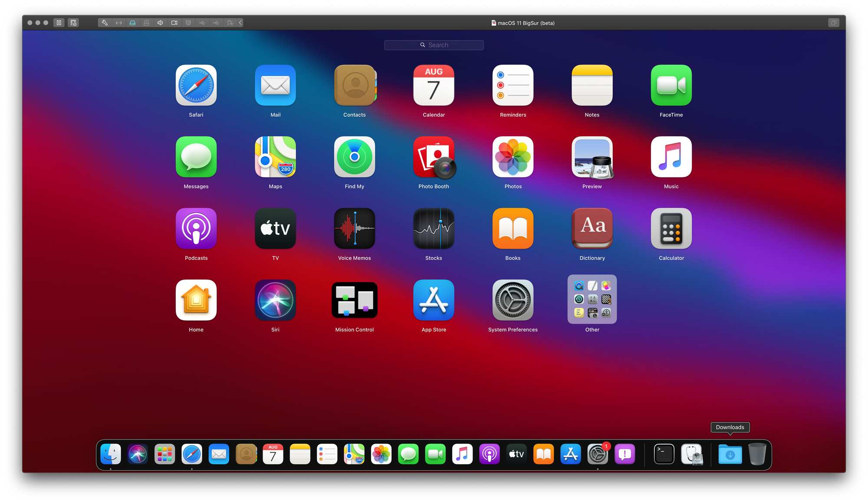Open System Preferences with badge in Dock
Viewport: 868px width, 502px height.
[598, 454]
